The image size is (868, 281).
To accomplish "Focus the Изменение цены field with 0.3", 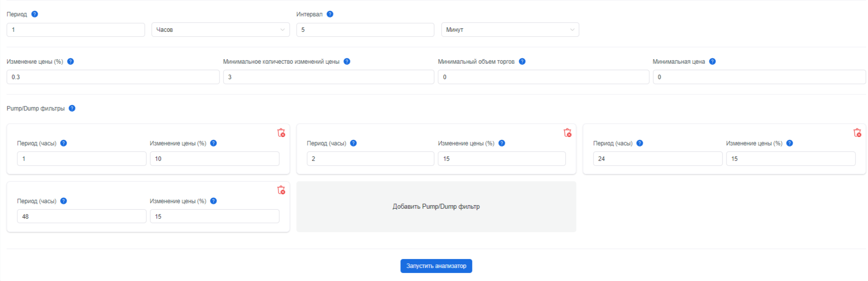I will (113, 77).
